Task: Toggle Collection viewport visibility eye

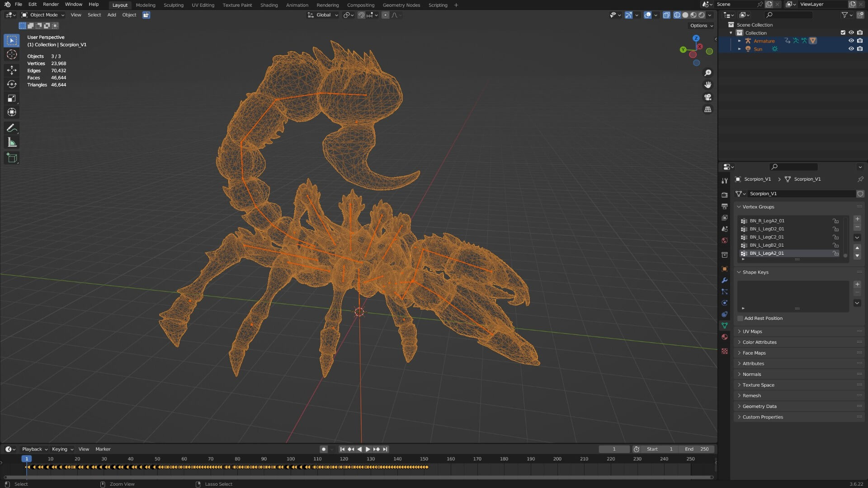Action: (851, 33)
